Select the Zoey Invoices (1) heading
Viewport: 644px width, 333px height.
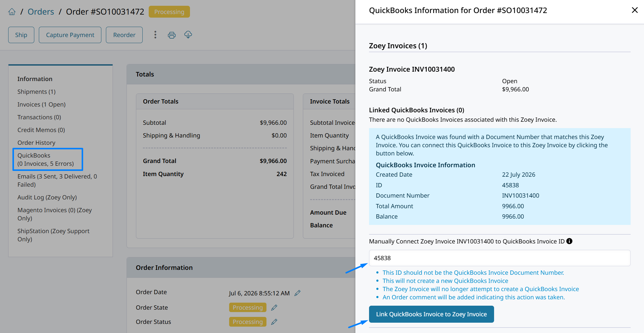(x=398, y=46)
